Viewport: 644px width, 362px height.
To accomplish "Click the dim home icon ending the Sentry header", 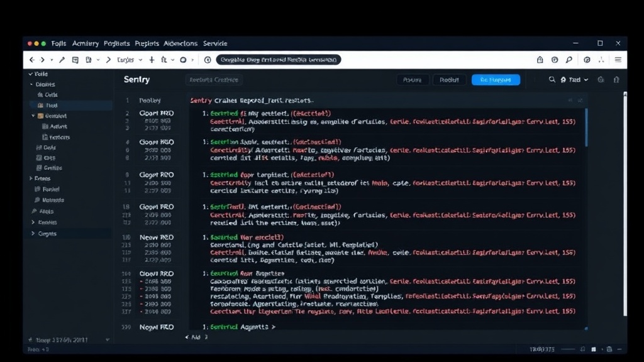I will (x=616, y=80).
